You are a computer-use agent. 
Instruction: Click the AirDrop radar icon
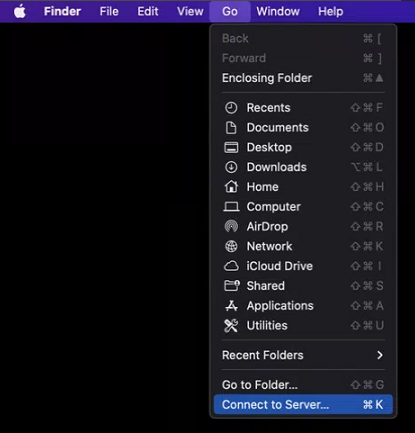click(231, 227)
